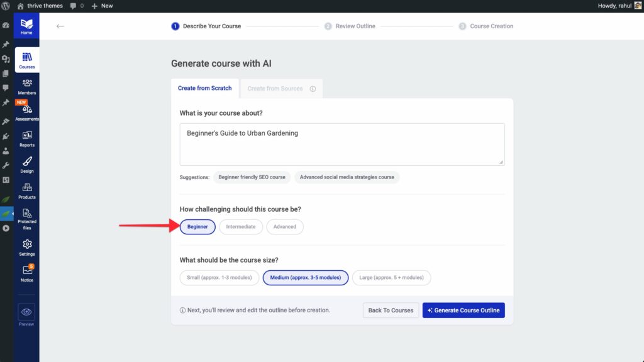644x362 pixels.
Task: Go to Assessments in the sidebar
Action: click(x=27, y=111)
